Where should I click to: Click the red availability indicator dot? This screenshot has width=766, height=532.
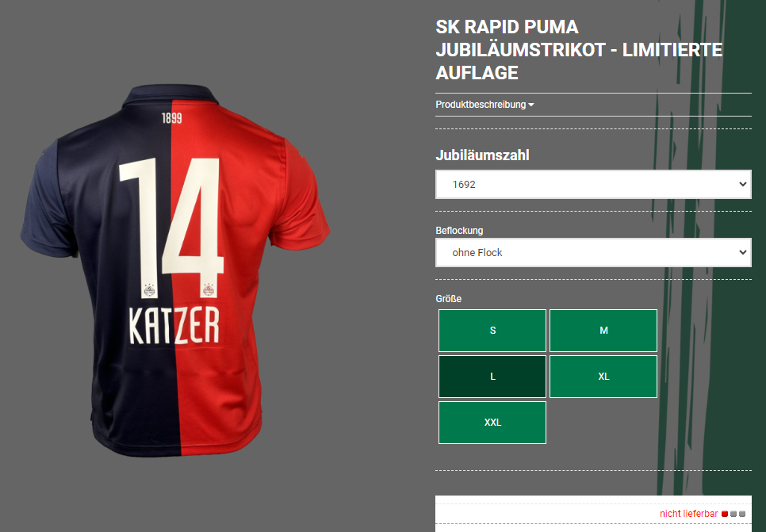click(725, 514)
